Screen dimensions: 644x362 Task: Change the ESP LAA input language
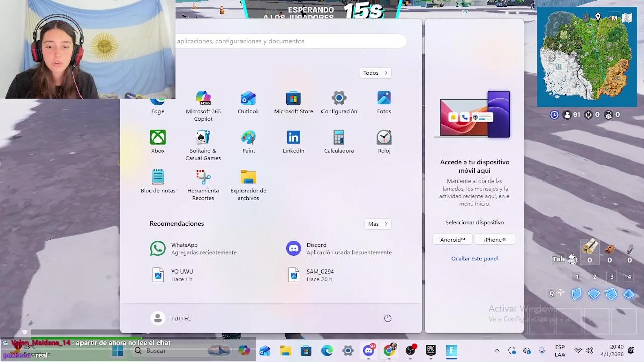click(560, 351)
